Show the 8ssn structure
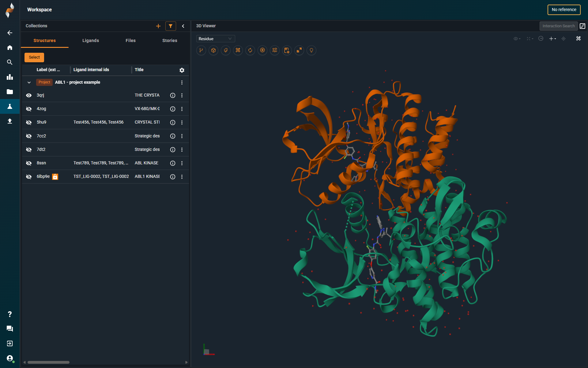Image resolution: width=588 pixels, height=368 pixels. pyautogui.click(x=29, y=163)
